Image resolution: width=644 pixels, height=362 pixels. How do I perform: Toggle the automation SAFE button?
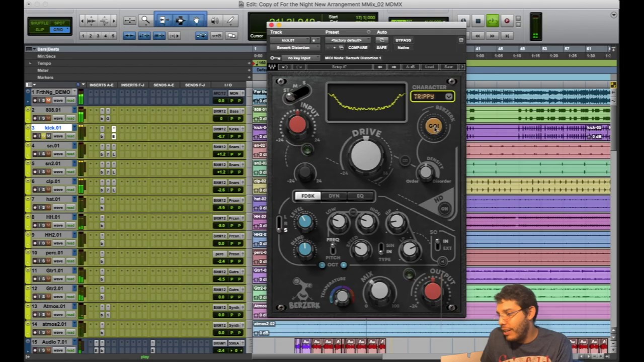[x=381, y=48]
